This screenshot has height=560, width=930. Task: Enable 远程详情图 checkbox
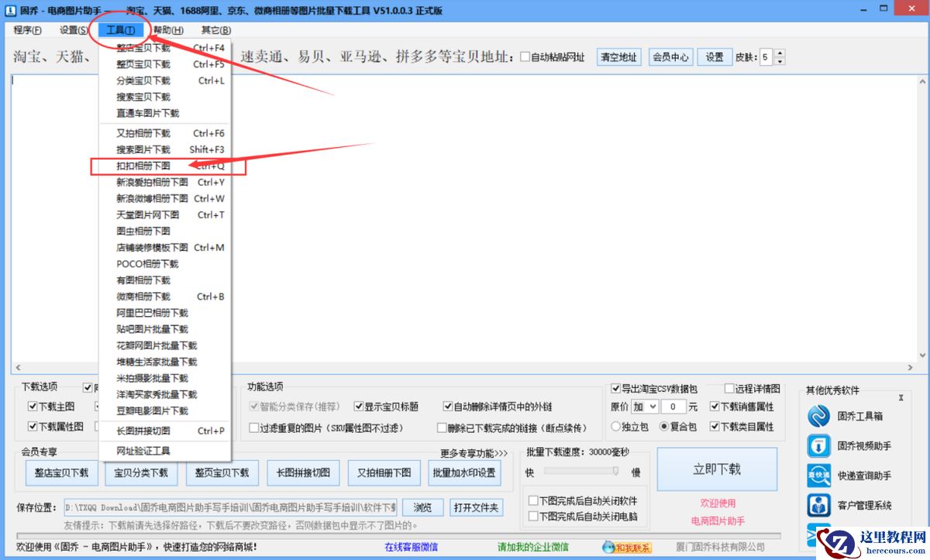pyautogui.click(x=729, y=389)
